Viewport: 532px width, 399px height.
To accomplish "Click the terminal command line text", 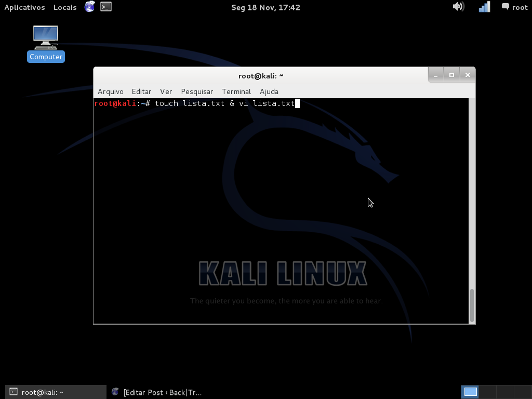I will click(x=224, y=103).
